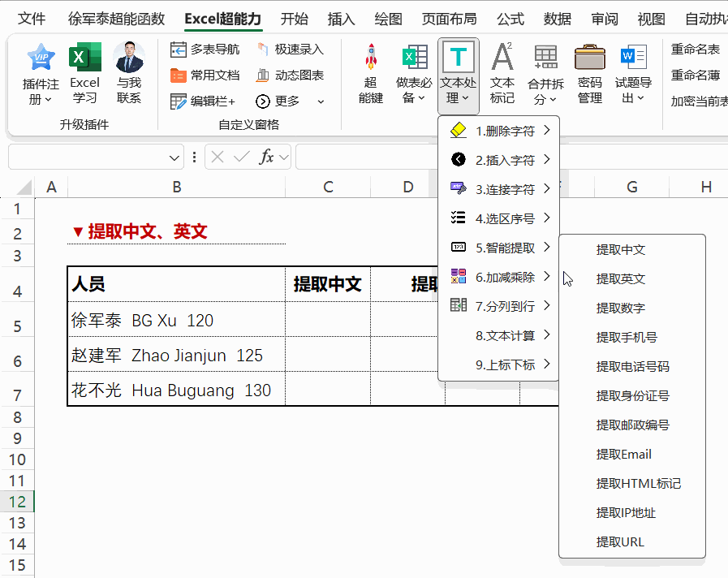Click the 文本处理 T icon
728x578 pixels.
click(459, 57)
